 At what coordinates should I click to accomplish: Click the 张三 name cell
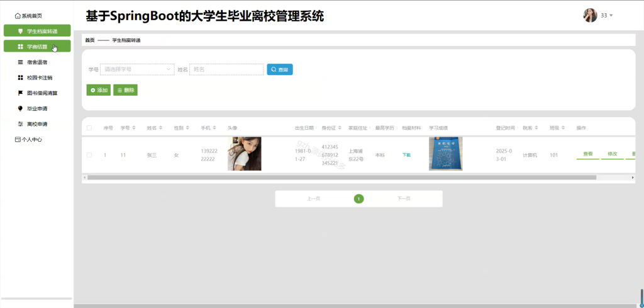tap(152, 155)
